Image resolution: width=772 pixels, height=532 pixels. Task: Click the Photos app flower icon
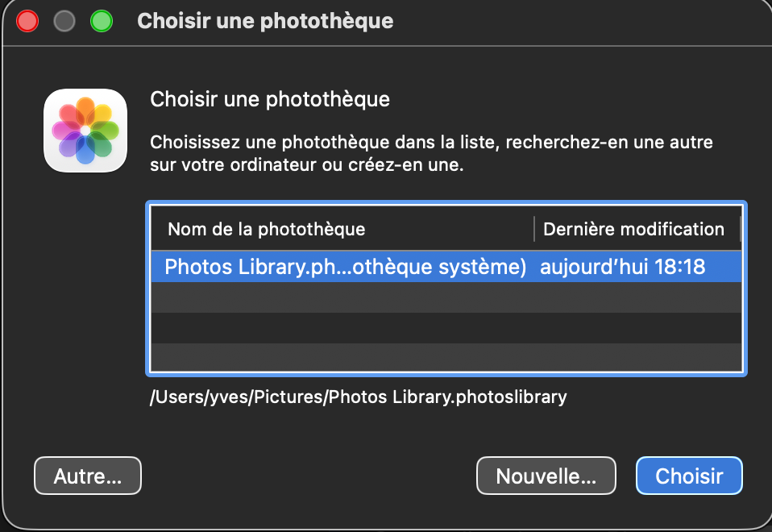85,131
